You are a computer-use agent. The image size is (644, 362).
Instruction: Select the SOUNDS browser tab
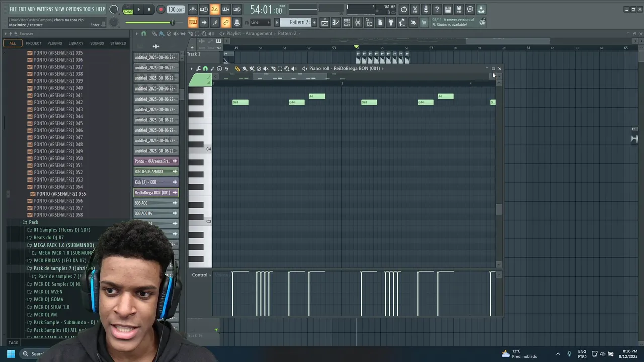(97, 43)
